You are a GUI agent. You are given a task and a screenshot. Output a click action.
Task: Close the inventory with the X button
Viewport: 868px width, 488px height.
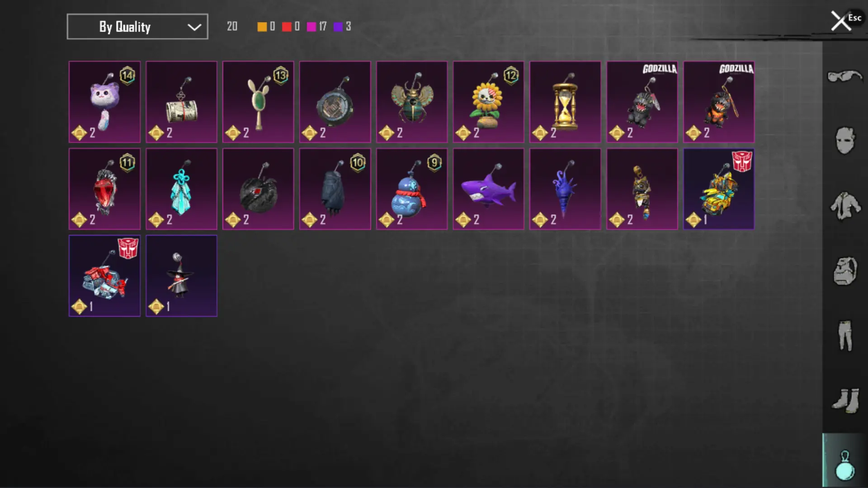[841, 21]
